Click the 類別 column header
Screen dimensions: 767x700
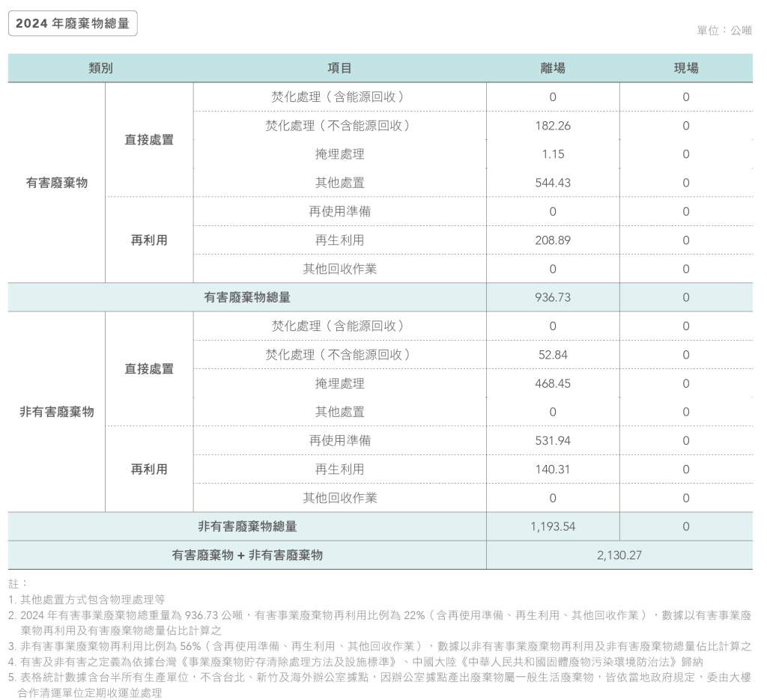click(100, 68)
